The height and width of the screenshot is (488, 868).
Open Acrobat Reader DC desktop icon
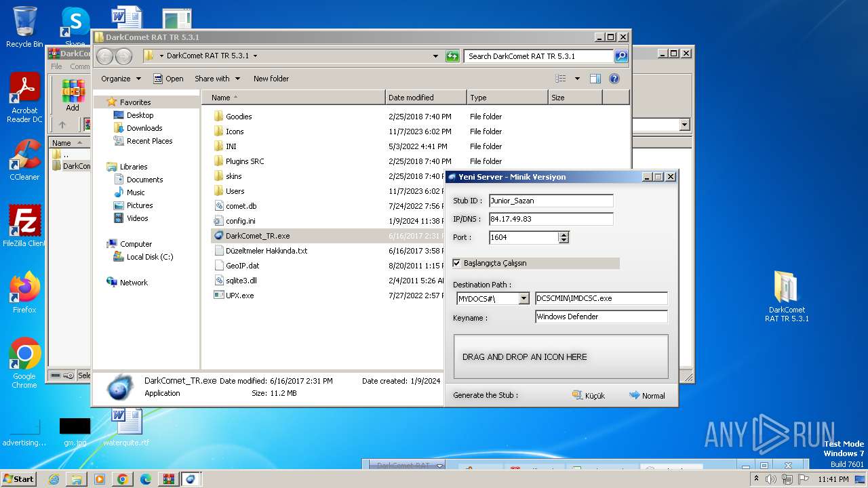tap(24, 98)
